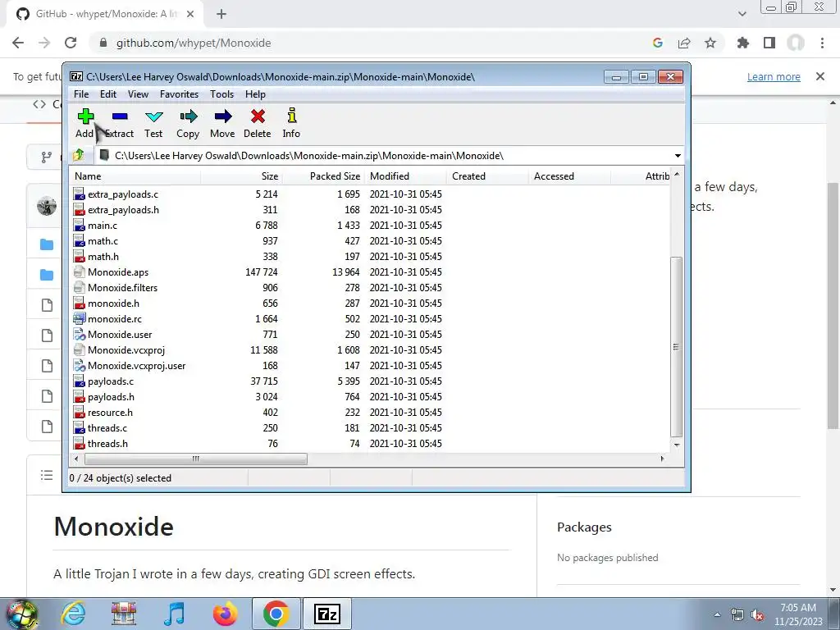Dismiss the Chrome notification bar
This screenshot has width=840, height=630.
click(x=820, y=76)
